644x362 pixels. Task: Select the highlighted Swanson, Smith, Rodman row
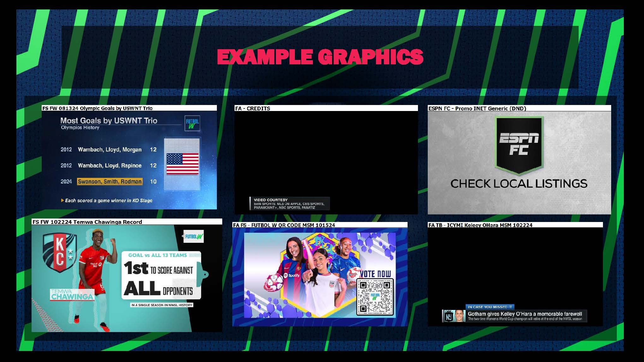tap(110, 182)
